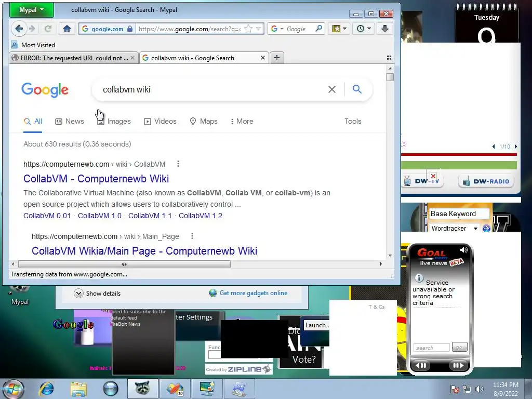Submit search with Google magnifier icon

(x=357, y=89)
